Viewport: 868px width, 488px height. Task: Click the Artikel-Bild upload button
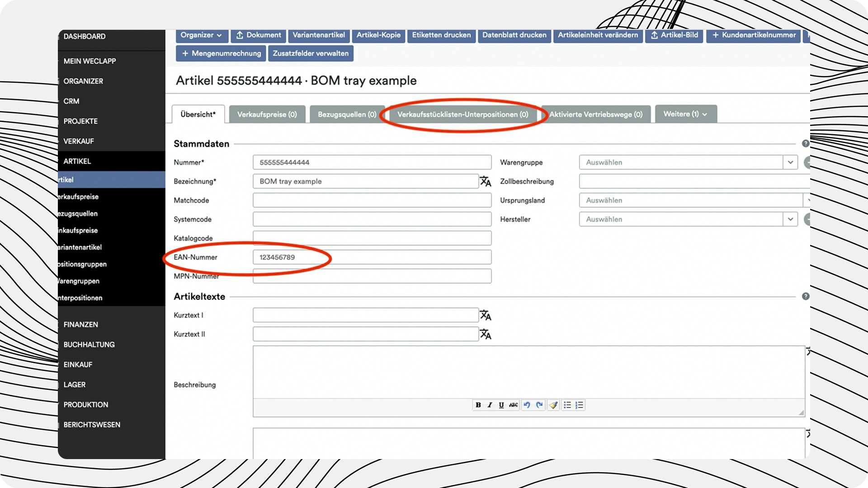674,35
